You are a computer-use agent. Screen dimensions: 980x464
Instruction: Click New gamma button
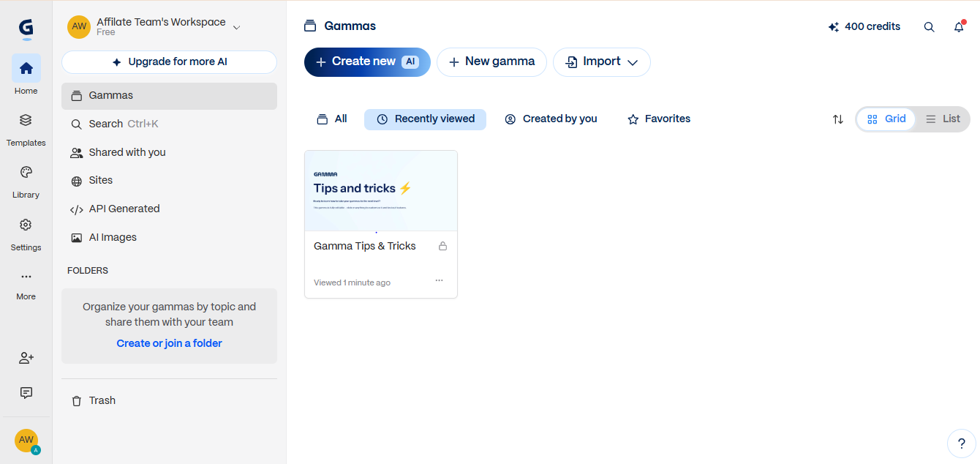[491, 62]
